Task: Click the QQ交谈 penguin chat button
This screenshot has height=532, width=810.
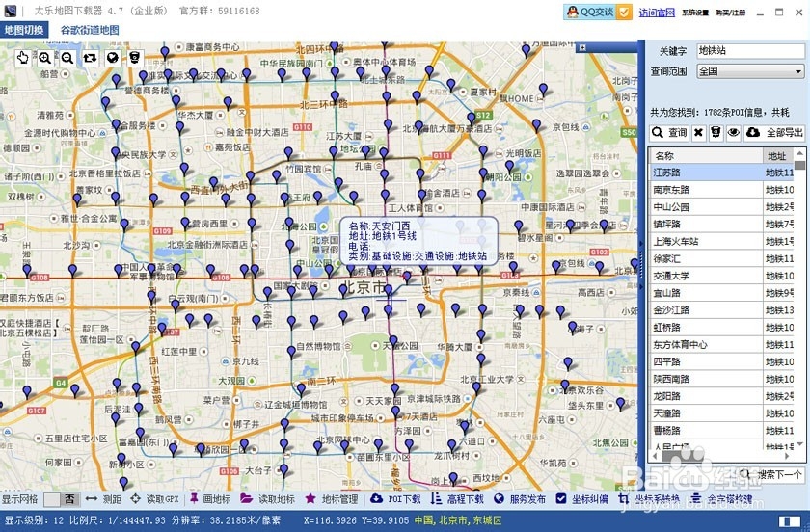Action: [x=590, y=12]
